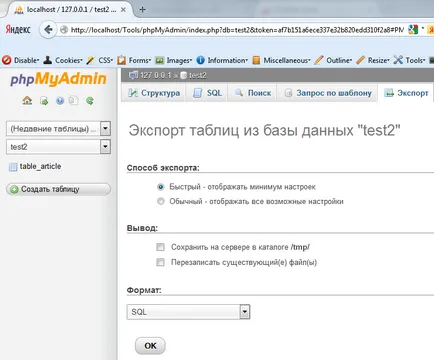Screen dimensions: 434x360
Task: Select the Обычный export method radio
Action: 161,201
